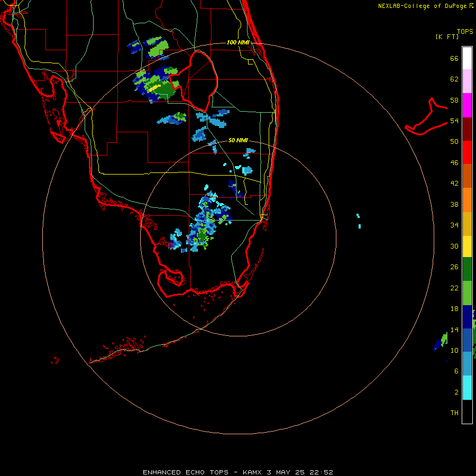Click the legend value 2
The image size is (476, 476).
456,392
